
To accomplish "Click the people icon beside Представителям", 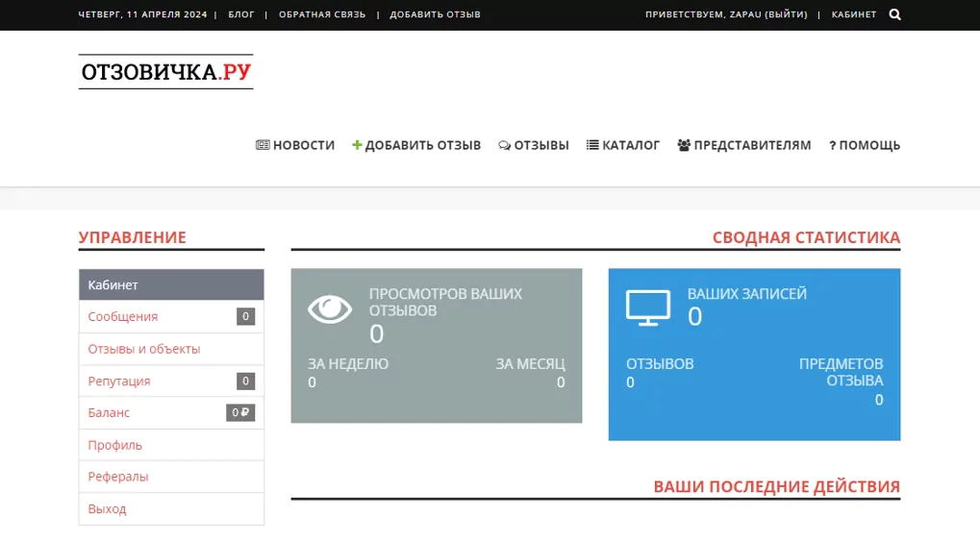I will (684, 145).
